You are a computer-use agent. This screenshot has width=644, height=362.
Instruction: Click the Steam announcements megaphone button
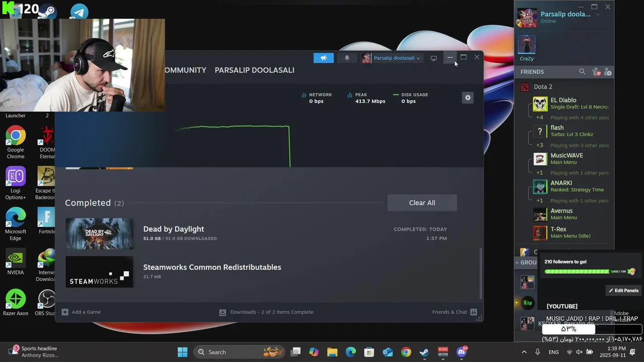324,58
